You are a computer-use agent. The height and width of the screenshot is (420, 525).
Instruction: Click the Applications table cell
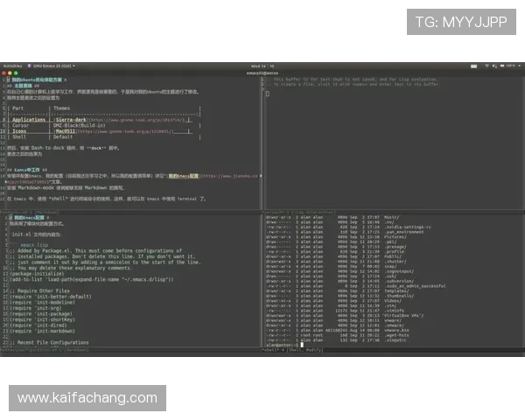point(30,117)
